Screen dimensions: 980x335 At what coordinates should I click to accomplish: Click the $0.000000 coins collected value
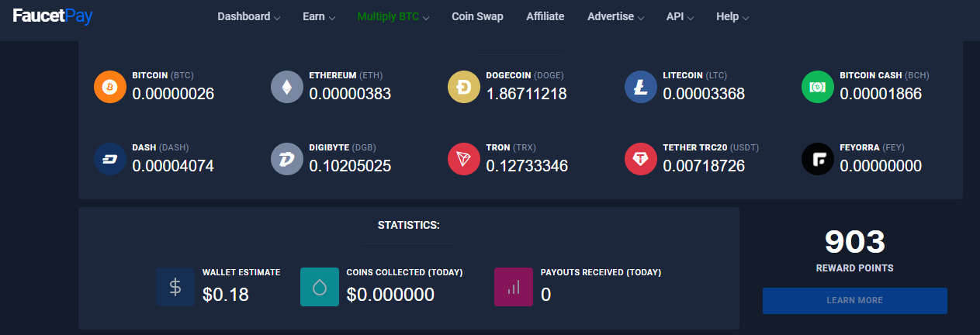[x=390, y=294]
